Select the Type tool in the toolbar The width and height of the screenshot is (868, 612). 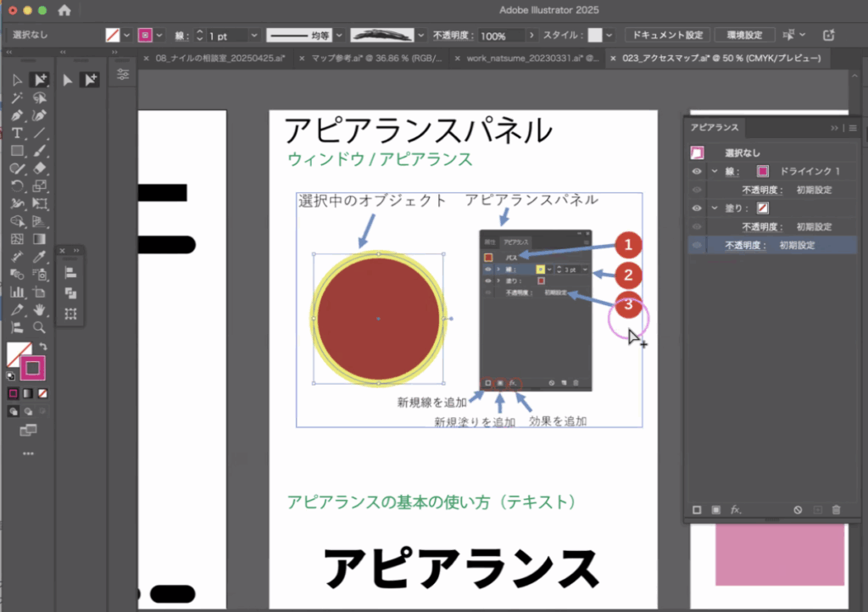click(17, 133)
